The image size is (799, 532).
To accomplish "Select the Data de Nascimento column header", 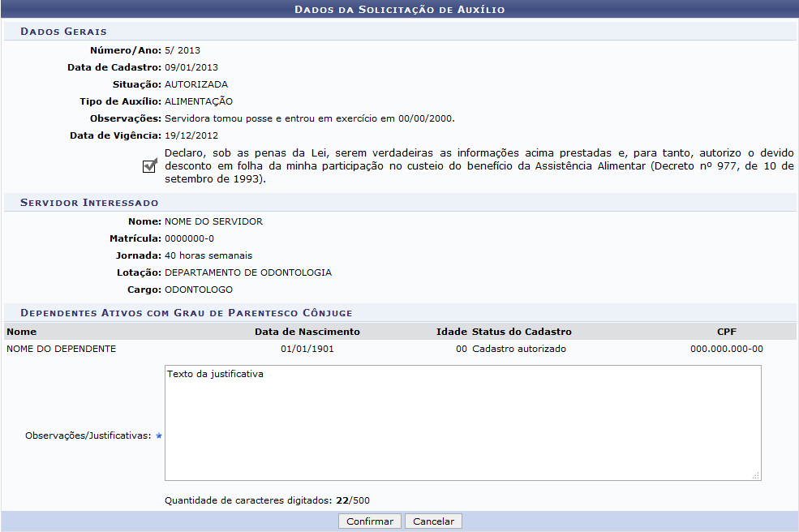I will (x=307, y=332).
